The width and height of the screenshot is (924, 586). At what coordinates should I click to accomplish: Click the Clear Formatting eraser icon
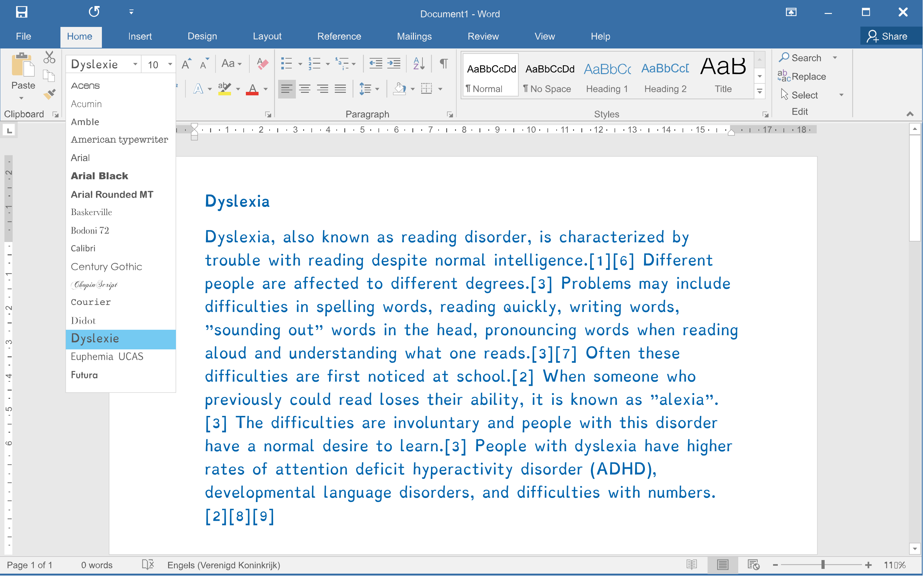tap(262, 64)
